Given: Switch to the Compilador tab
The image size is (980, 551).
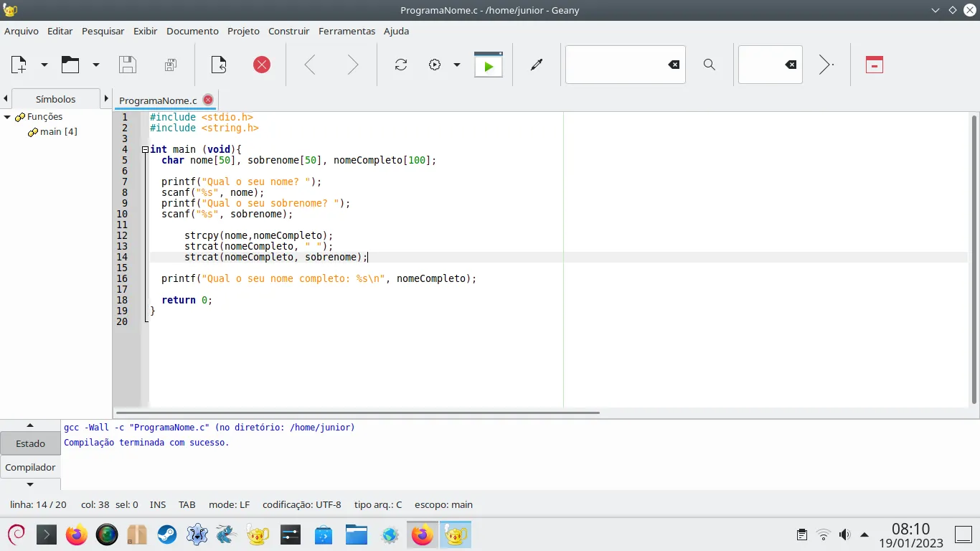Looking at the screenshot, I should (30, 467).
